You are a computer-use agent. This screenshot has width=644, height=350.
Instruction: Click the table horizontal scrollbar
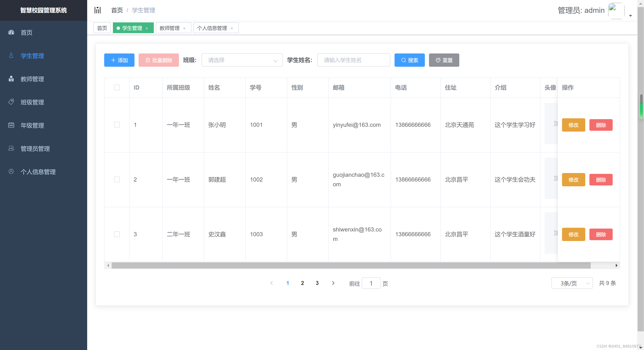[x=351, y=265]
